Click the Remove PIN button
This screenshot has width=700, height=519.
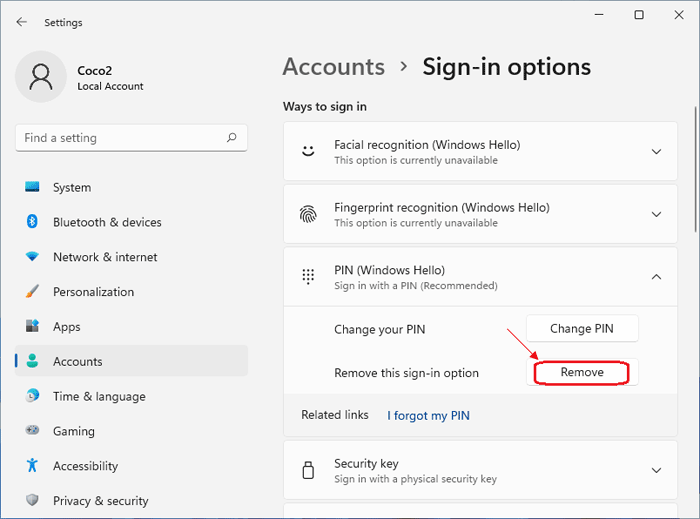(x=582, y=372)
